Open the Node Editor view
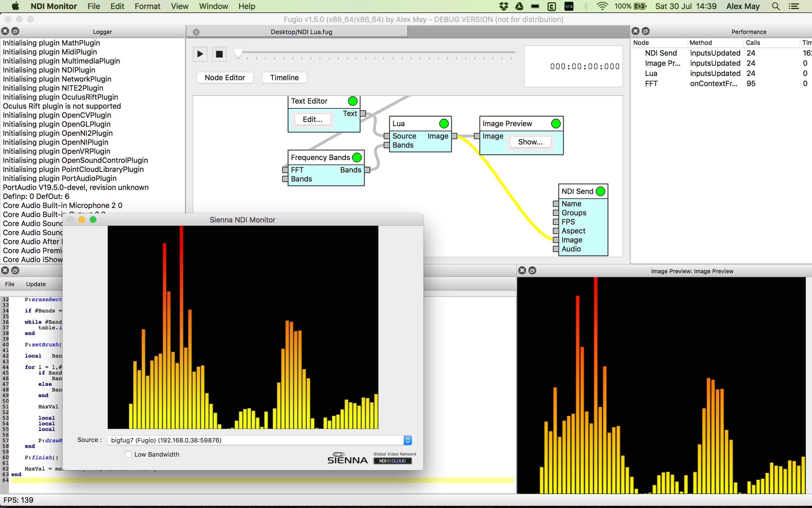The height and width of the screenshot is (508, 812). click(x=225, y=78)
